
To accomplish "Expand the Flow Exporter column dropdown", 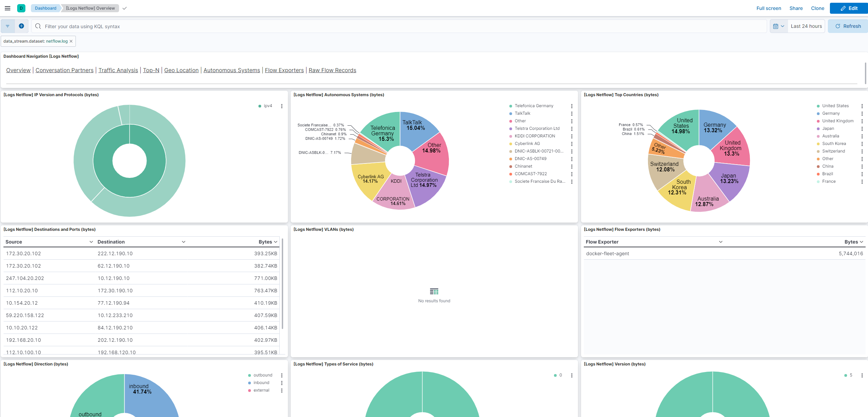I will click(721, 241).
